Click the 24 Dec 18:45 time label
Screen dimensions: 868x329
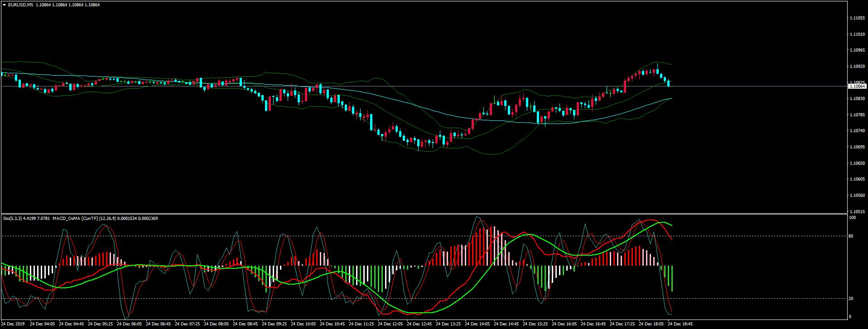[680, 324]
